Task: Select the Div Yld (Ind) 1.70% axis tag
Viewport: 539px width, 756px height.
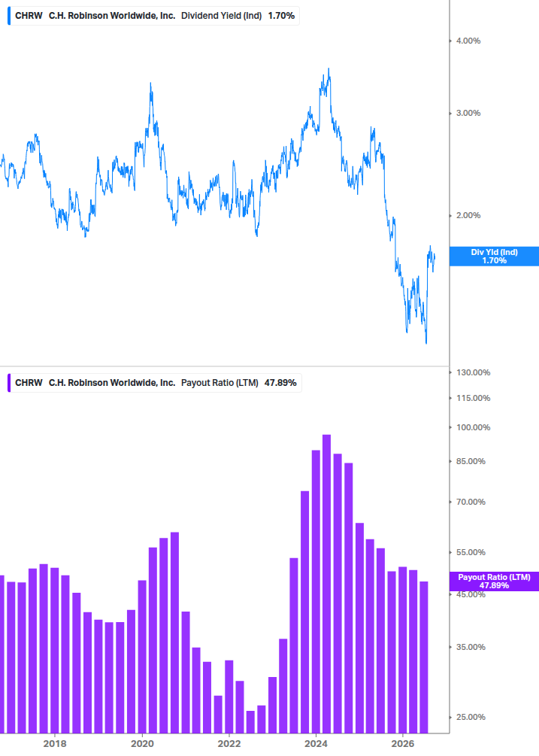Action: click(x=494, y=257)
